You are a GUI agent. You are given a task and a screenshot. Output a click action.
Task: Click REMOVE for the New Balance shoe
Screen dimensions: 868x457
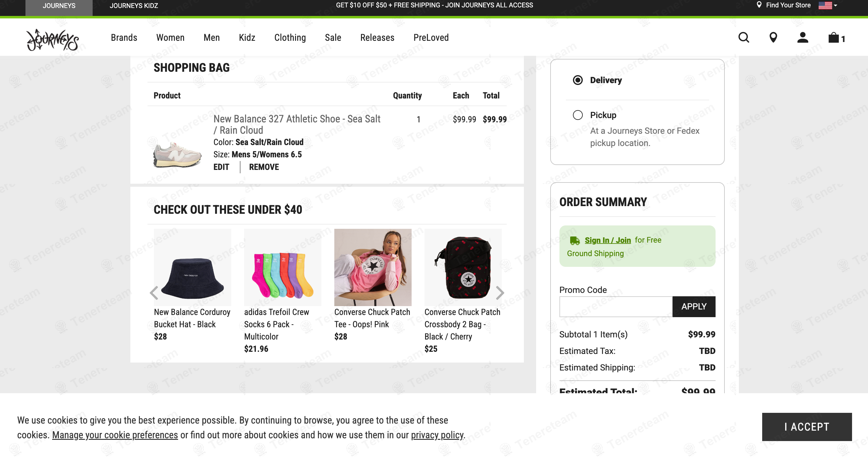[x=264, y=167]
